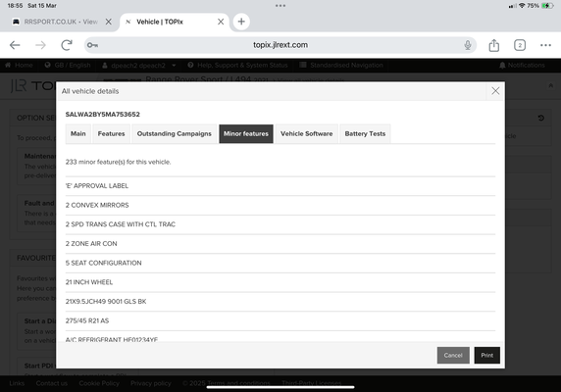Open the Main tab
This screenshot has width=561, height=392.
pos(78,133)
